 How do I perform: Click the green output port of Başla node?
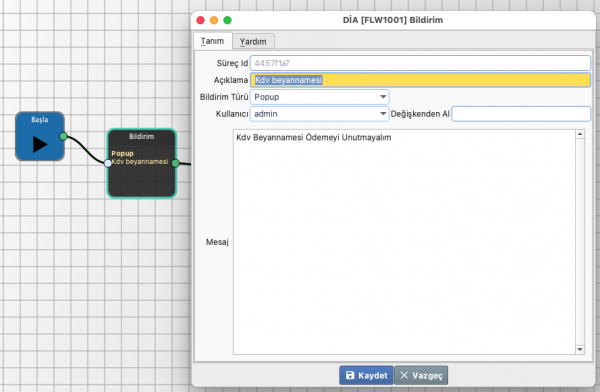[64, 136]
